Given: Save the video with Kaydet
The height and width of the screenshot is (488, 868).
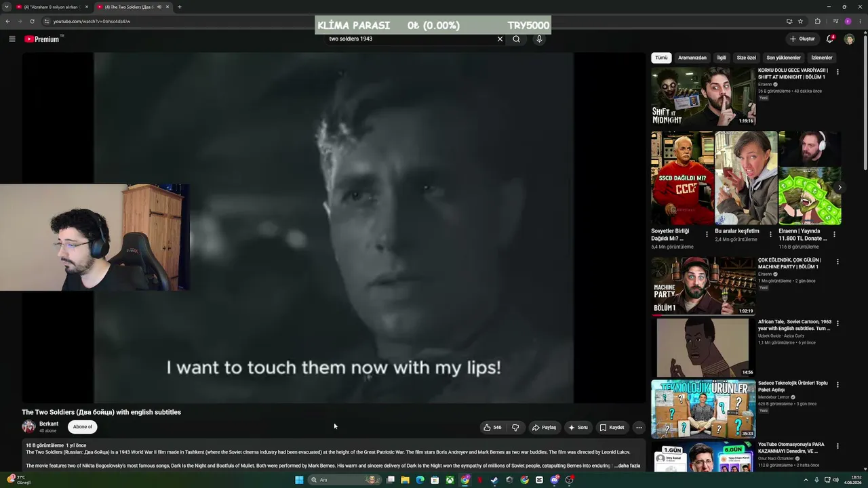Looking at the screenshot, I should pyautogui.click(x=612, y=428).
